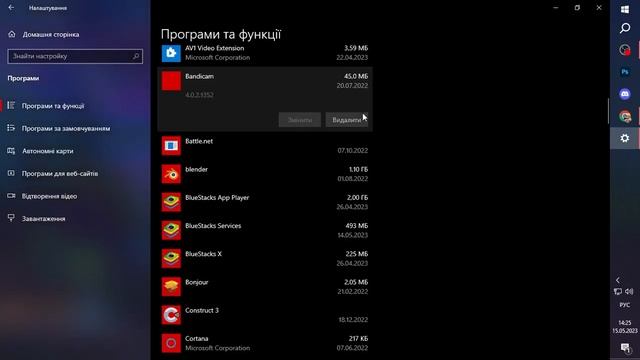Image resolution: width=640 pixels, height=360 pixels.
Task: Expand hidden tray icons chevron
Action: tap(618, 280)
